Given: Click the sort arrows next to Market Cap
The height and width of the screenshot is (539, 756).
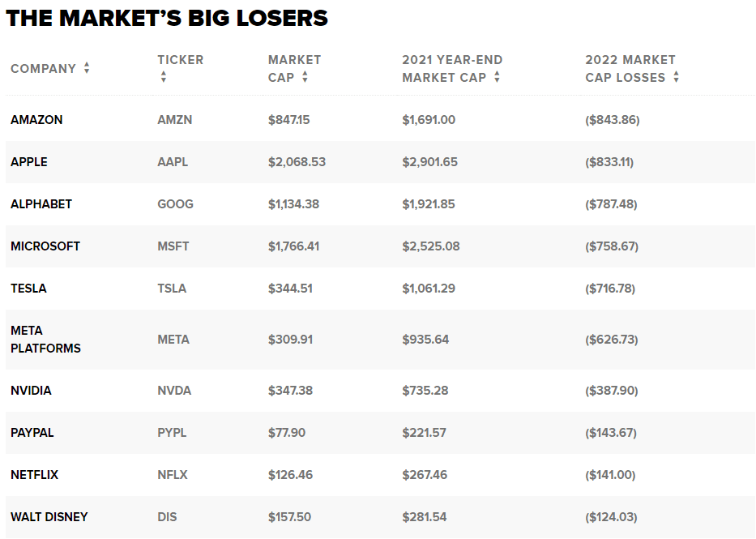Looking at the screenshot, I should point(305,77).
